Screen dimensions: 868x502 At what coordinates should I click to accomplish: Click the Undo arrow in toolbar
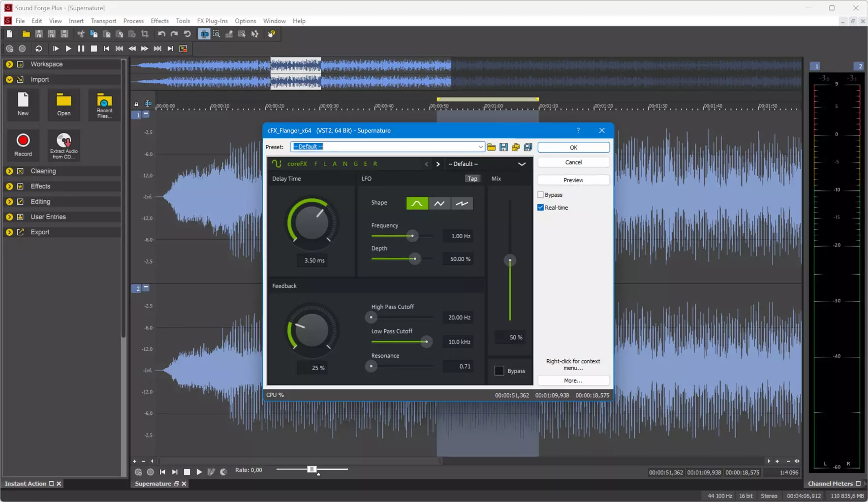[161, 34]
